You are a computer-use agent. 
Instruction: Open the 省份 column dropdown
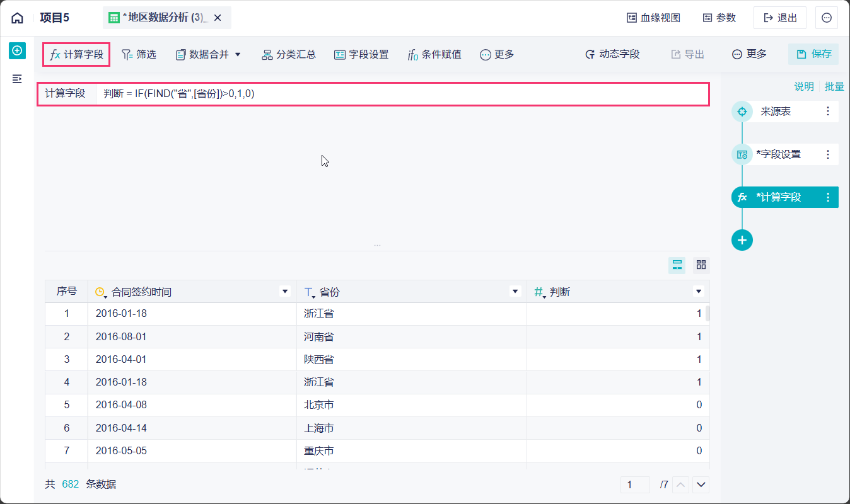(515, 292)
